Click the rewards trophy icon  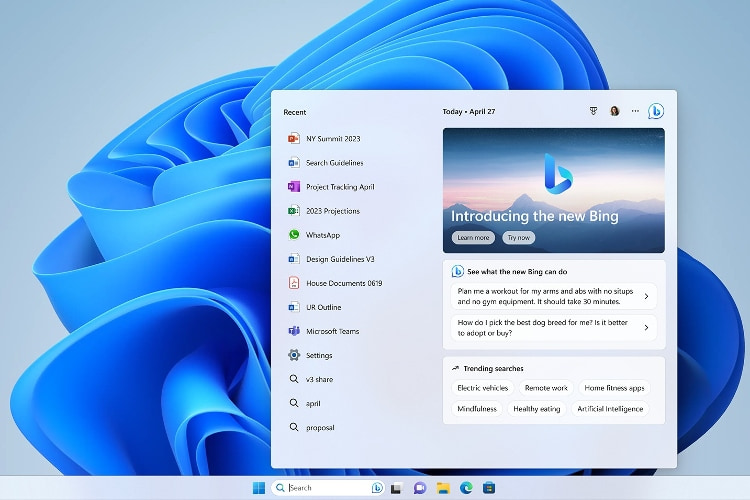click(593, 111)
